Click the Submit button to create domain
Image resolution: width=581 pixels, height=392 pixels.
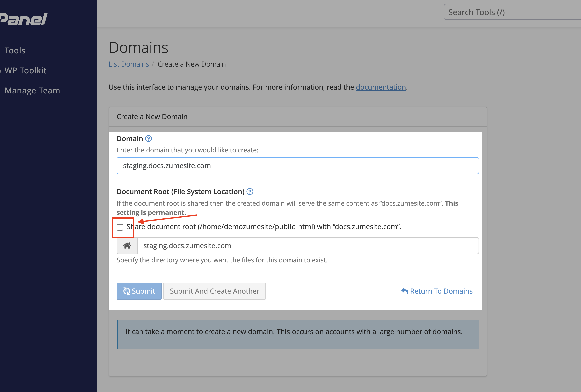(139, 291)
